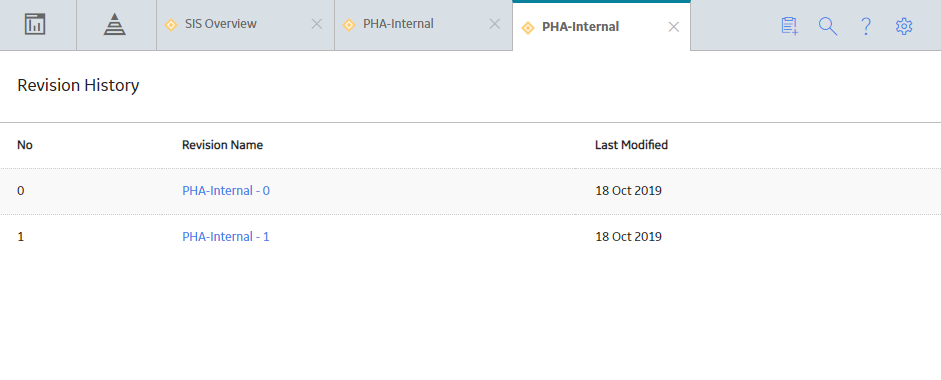Click the SIS Overview diamond icon
This screenshot has height=380, width=941.
tap(171, 25)
